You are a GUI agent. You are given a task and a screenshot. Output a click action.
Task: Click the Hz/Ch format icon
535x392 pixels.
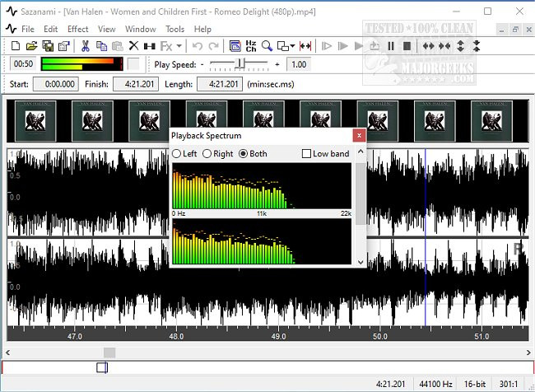(251, 46)
